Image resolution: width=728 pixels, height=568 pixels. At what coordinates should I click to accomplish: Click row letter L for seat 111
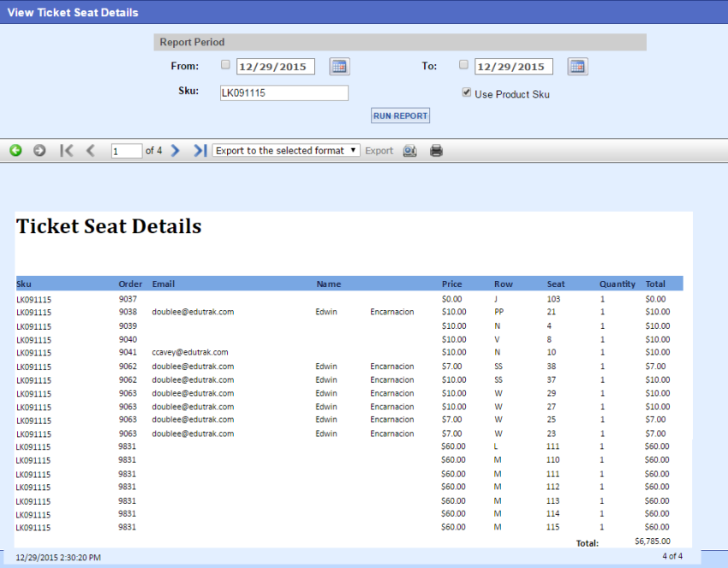point(495,446)
